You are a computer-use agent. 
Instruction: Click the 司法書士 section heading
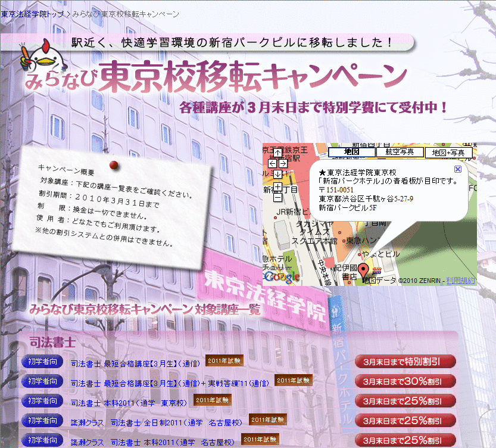pos(52,343)
